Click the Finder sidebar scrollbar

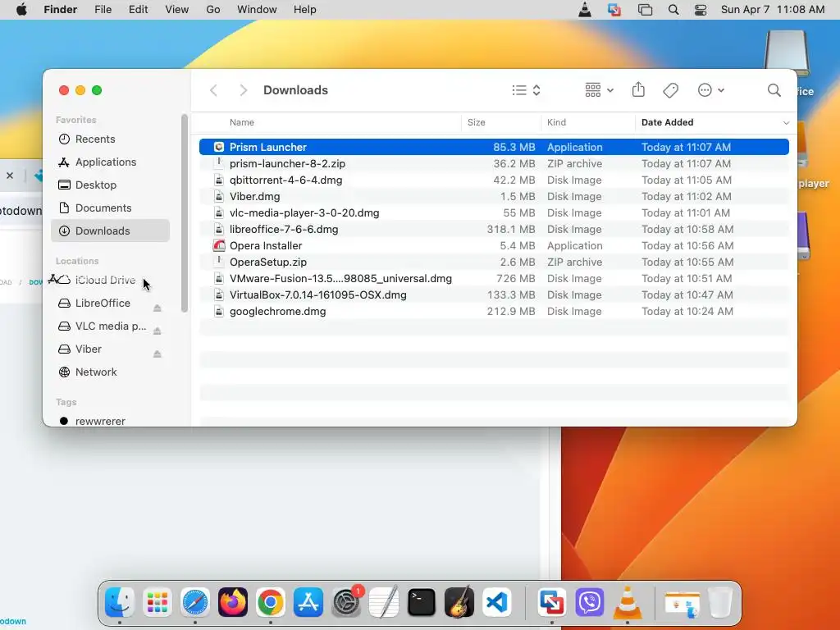coord(185,213)
